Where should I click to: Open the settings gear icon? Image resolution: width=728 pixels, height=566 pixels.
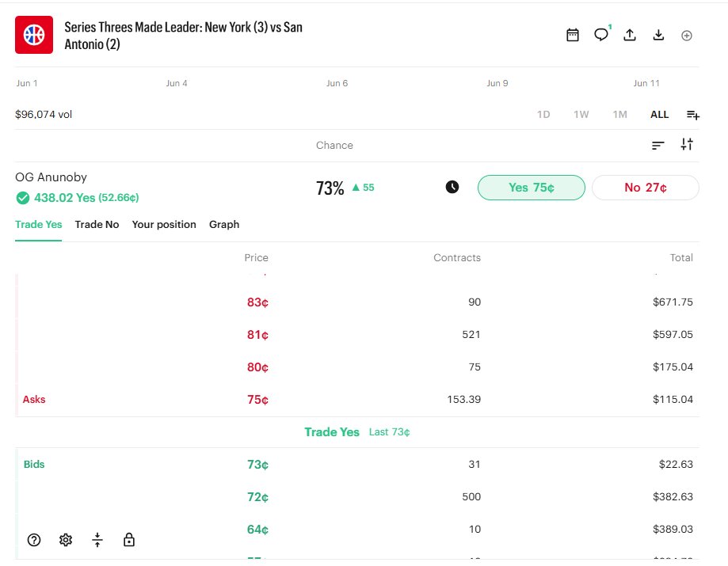(x=66, y=540)
